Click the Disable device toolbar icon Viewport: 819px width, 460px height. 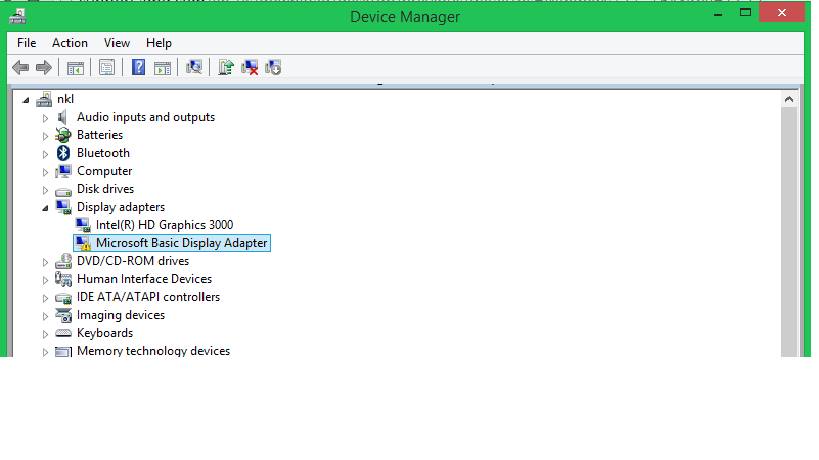273,67
